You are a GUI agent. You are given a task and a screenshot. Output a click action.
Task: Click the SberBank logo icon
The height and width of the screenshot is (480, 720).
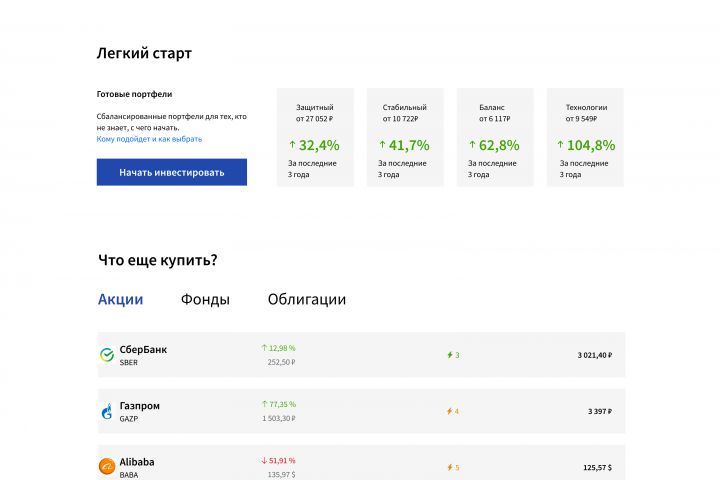click(107, 355)
